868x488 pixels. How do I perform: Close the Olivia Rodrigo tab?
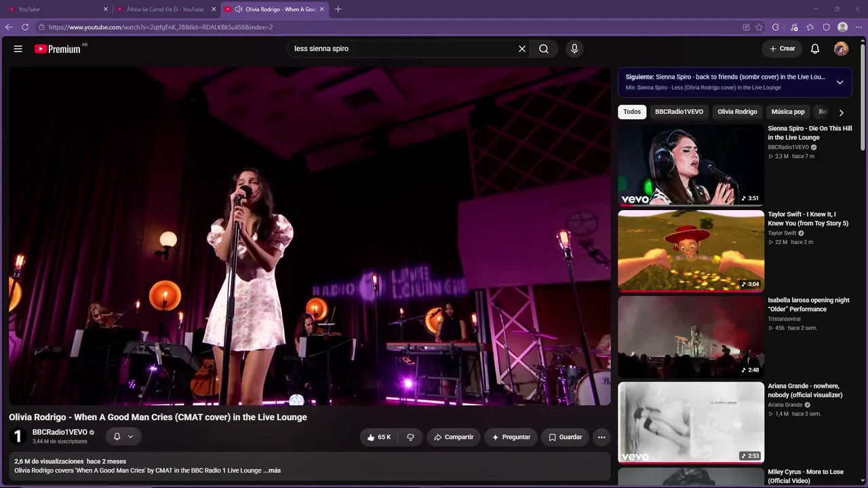coord(322,9)
